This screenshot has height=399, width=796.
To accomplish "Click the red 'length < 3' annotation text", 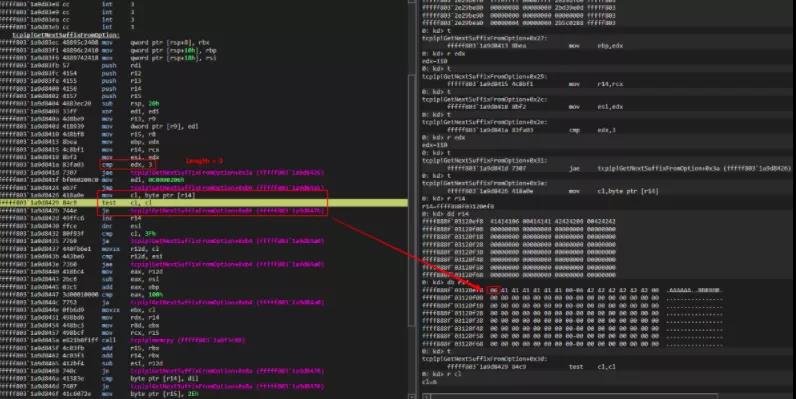I will click(204, 161).
